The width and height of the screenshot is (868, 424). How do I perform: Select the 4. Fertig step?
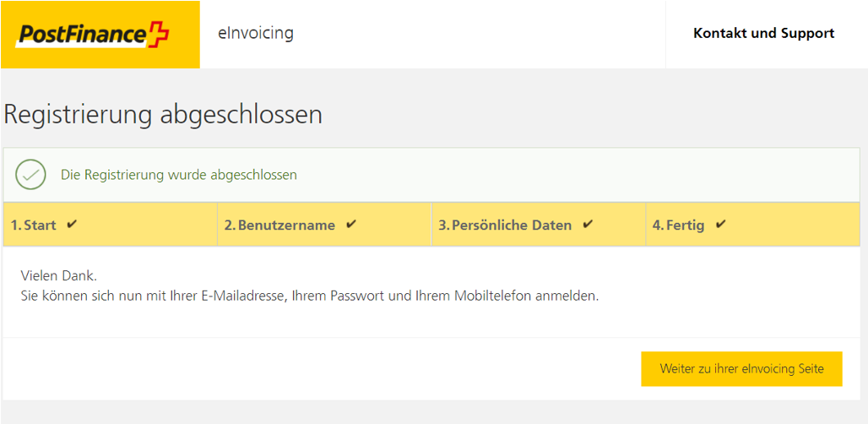(753, 225)
